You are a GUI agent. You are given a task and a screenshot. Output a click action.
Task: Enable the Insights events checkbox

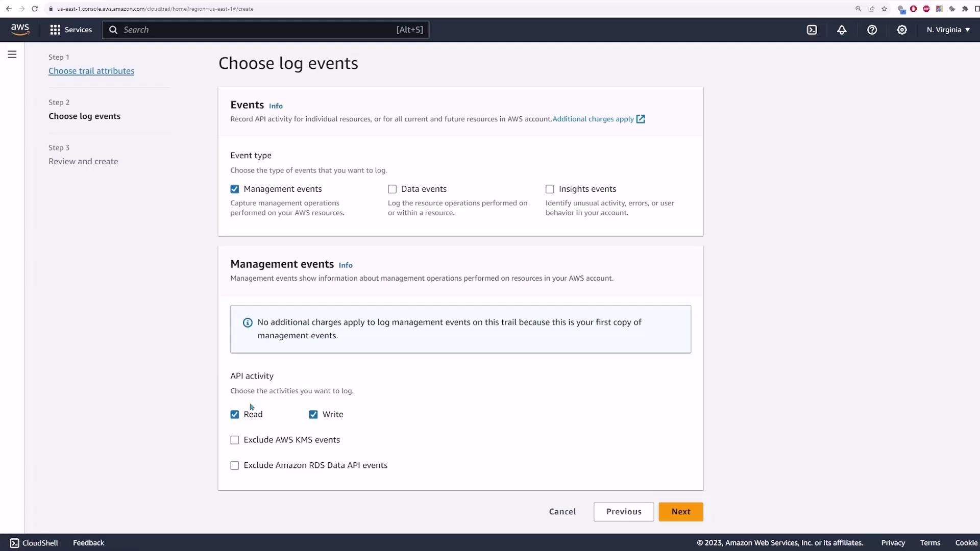point(550,189)
